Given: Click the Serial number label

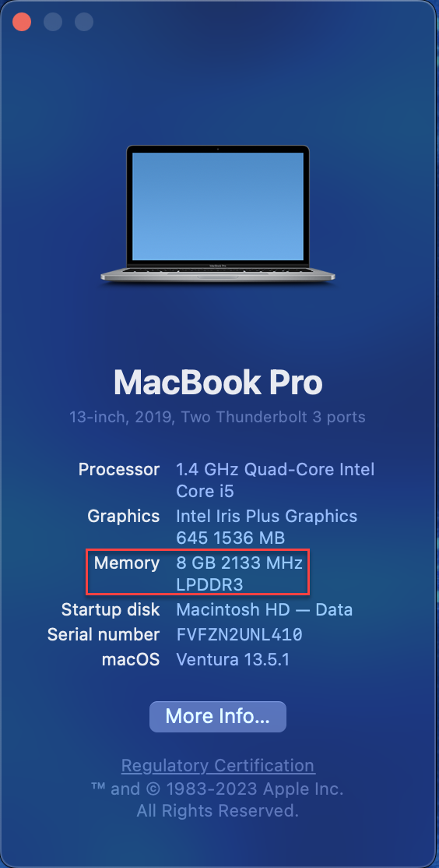Looking at the screenshot, I should pos(104,634).
